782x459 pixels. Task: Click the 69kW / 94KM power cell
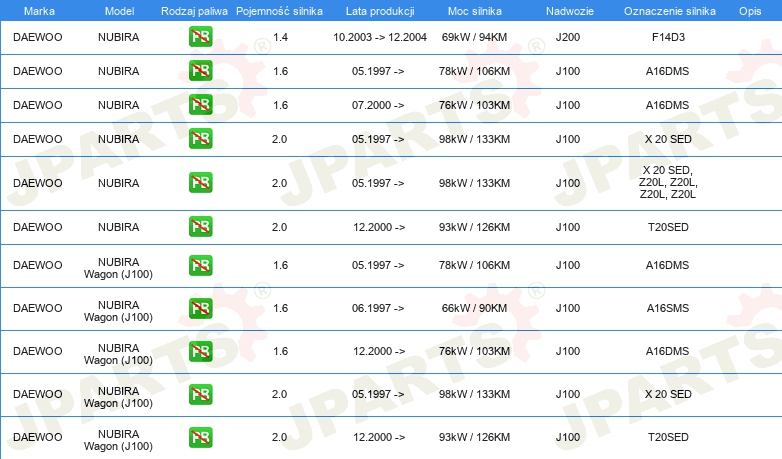474,37
